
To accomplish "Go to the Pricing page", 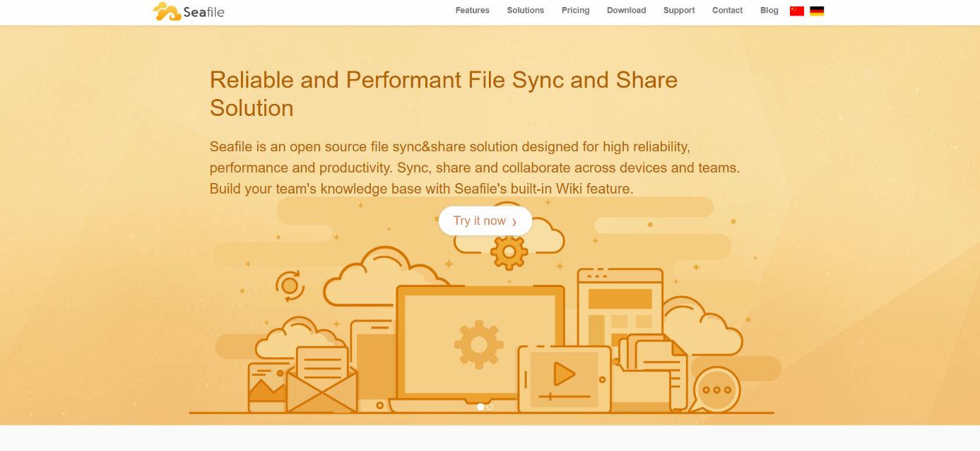I will (576, 11).
